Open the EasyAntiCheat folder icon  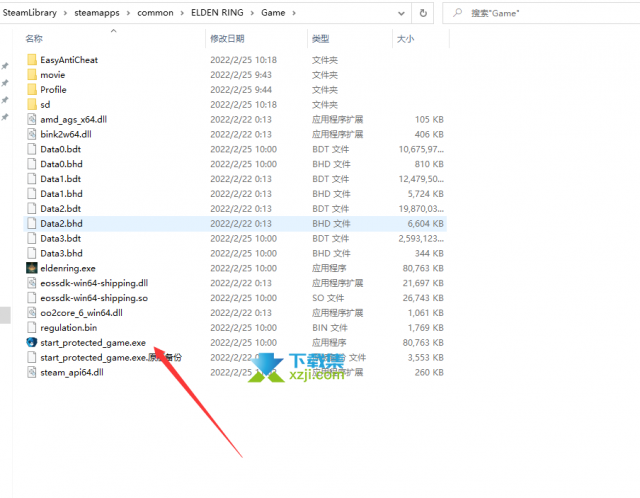click(x=32, y=60)
